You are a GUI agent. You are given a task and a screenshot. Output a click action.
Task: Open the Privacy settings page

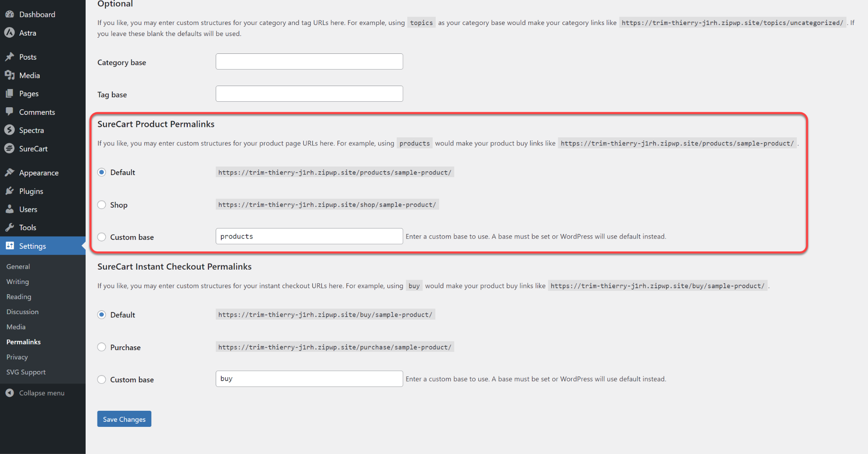point(17,357)
